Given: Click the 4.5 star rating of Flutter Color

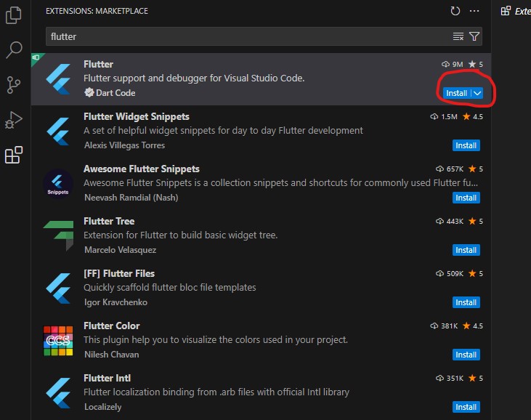Looking at the screenshot, I should click(473, 326).
